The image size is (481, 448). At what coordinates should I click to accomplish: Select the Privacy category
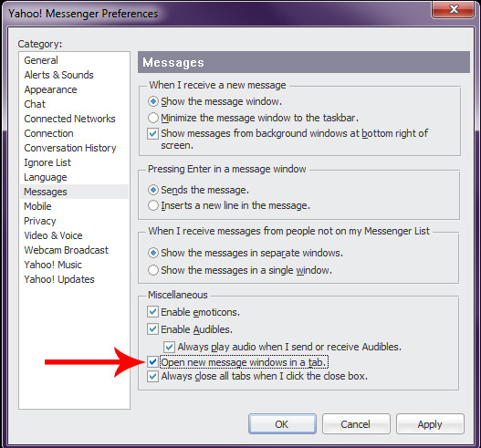[40, 221]
